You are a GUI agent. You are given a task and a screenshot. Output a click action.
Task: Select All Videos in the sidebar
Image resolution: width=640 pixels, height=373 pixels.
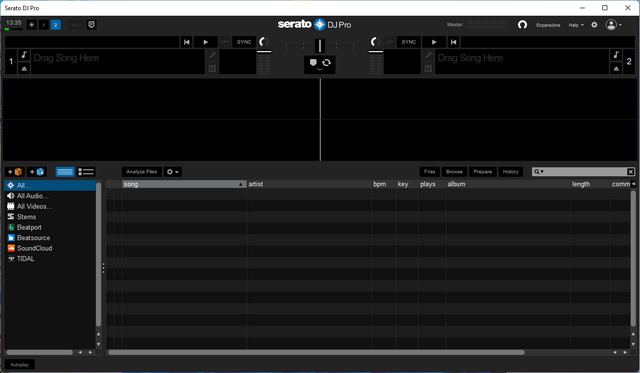pos(34,206)
